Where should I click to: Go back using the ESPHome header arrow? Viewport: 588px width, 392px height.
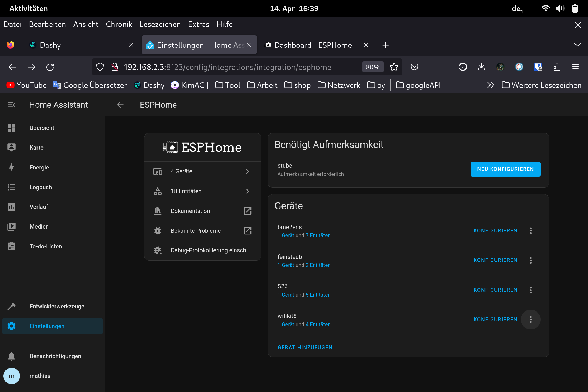click(x=120, y=105)
